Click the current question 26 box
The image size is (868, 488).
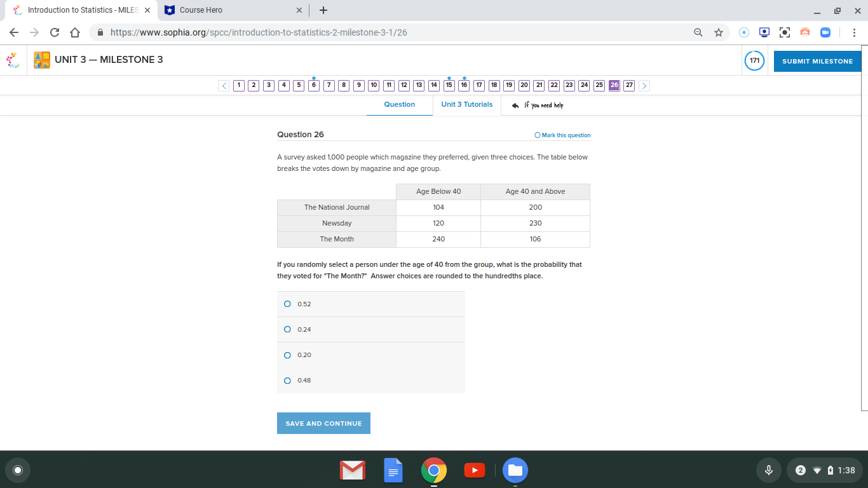[x=614, y=85]
